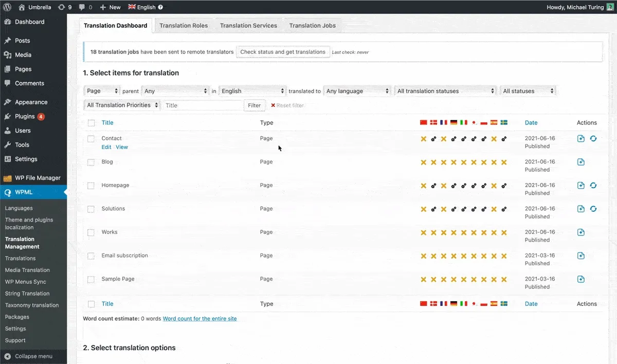617x364 pixels.
Task: Click the French flag in the header row
Action: [x=443, y=122]
